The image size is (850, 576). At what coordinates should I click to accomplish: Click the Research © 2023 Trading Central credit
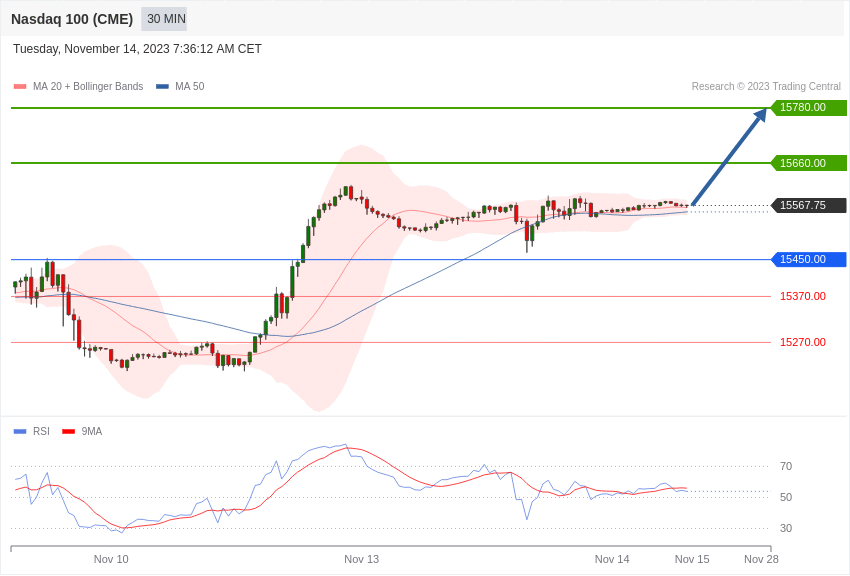(x=766, y=87)
